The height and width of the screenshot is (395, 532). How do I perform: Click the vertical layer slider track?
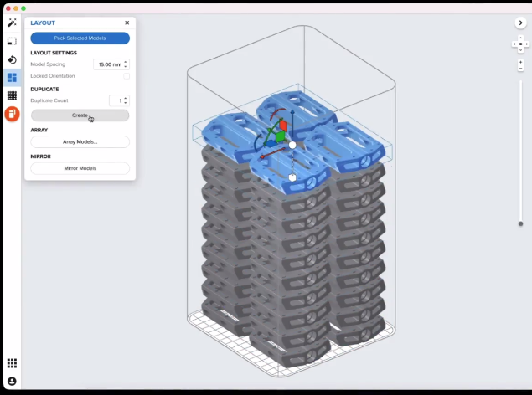(521, 151)
